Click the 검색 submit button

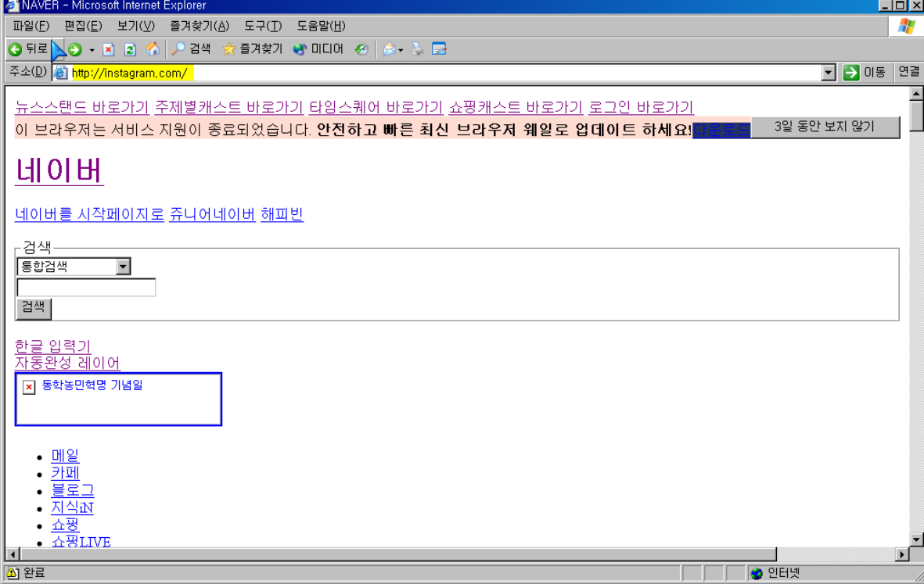(x=34, y=308)
